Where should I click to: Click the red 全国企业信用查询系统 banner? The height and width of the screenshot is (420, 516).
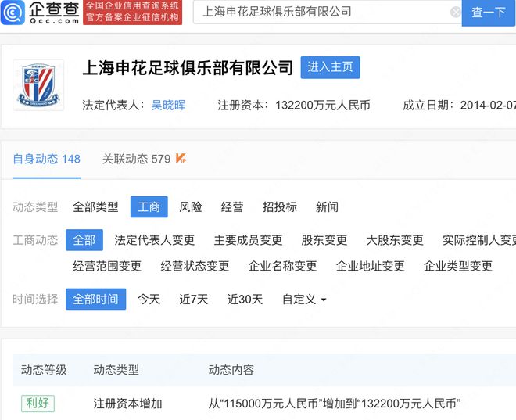tap(133, 13)
